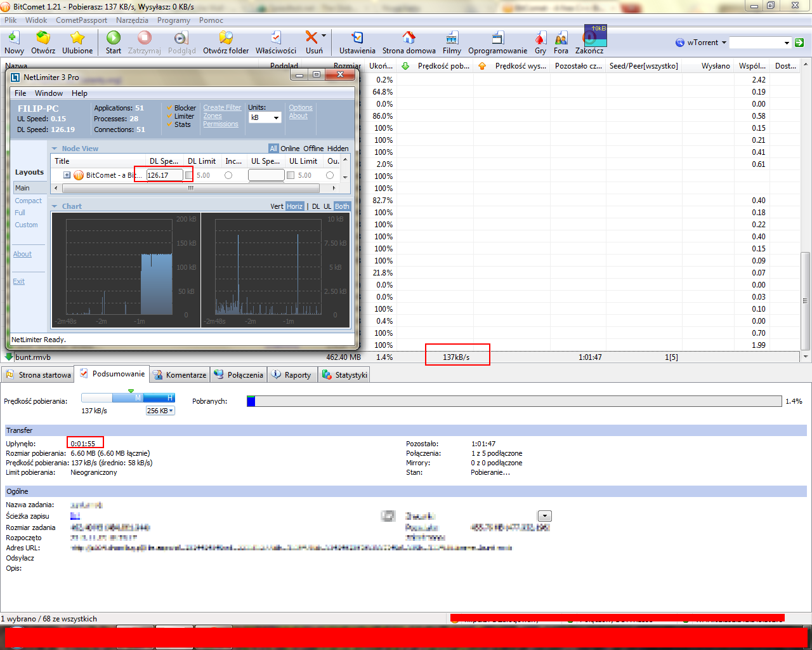Select the Outgoing blocker radio for BitComet
This screenshot has height=650, width=812.
pyautogui.click(x=330, y=175)
